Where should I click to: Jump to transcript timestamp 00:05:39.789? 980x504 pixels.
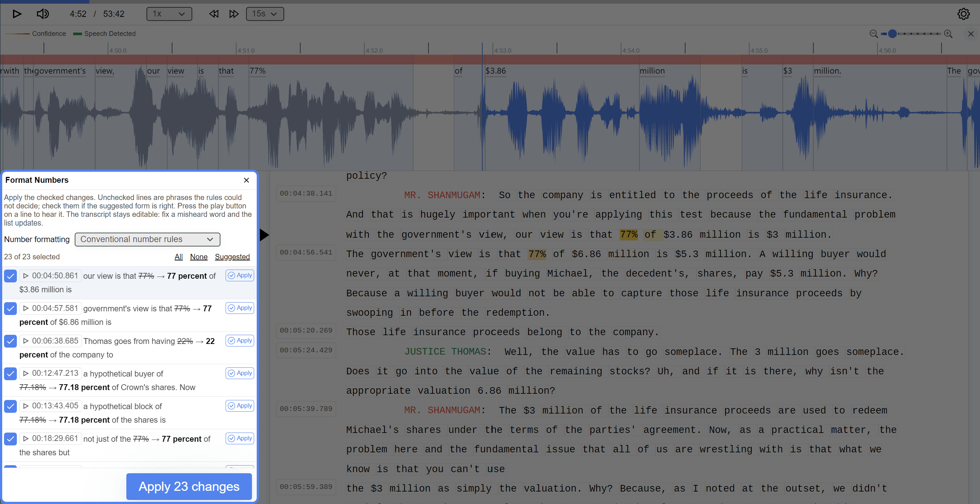(x=306, y=409)
